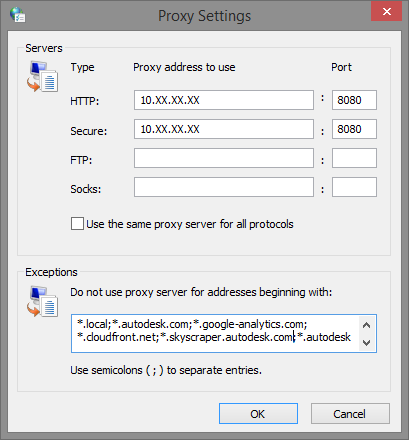Click the Exceptions section computer icon
409x440 pixels.
(x=42, y=301)
